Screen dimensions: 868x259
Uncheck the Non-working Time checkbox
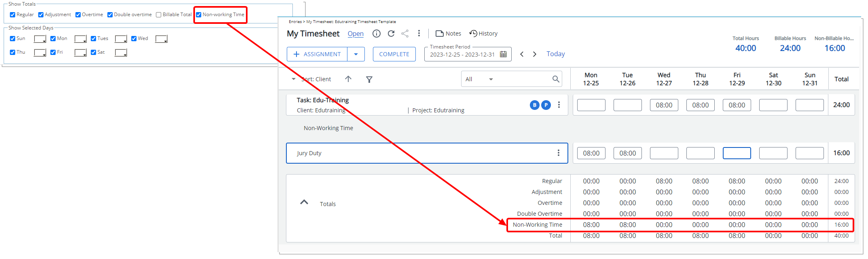(199, 15)
